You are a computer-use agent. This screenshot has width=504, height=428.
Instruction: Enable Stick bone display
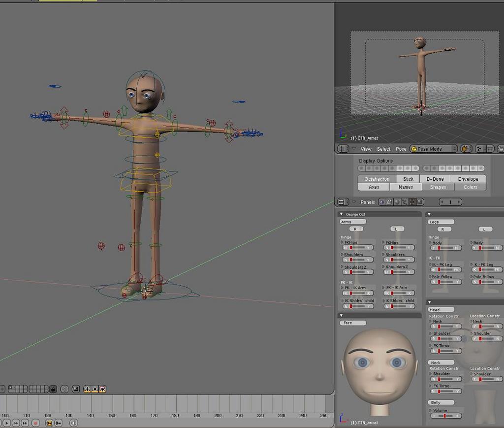(408, 179)
